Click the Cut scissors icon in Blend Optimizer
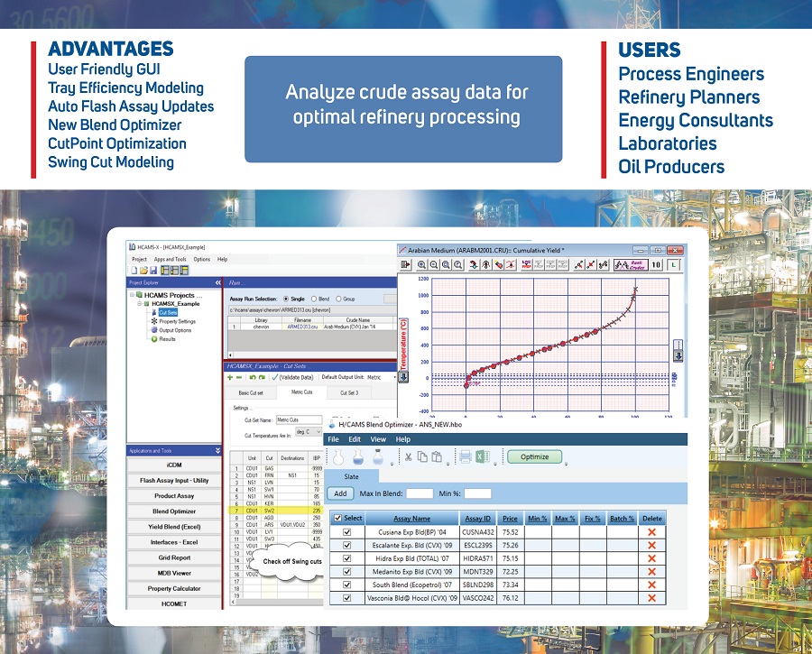 tap(409, 456)
